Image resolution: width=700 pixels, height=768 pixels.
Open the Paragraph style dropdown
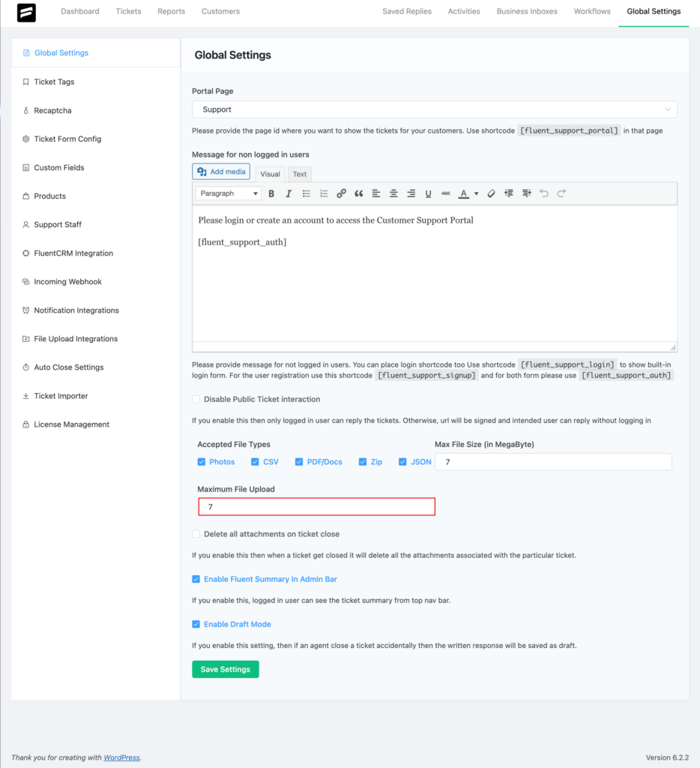coord(227,193)
